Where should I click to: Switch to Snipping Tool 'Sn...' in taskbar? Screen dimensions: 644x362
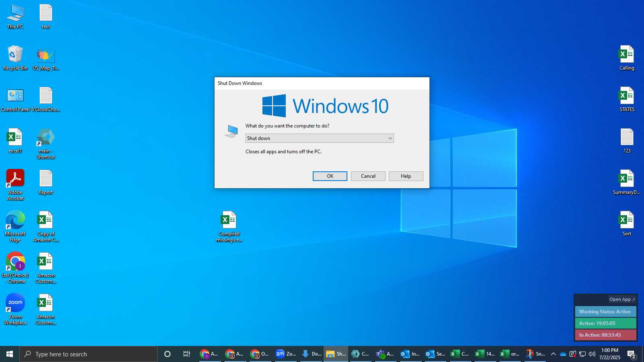535,354
